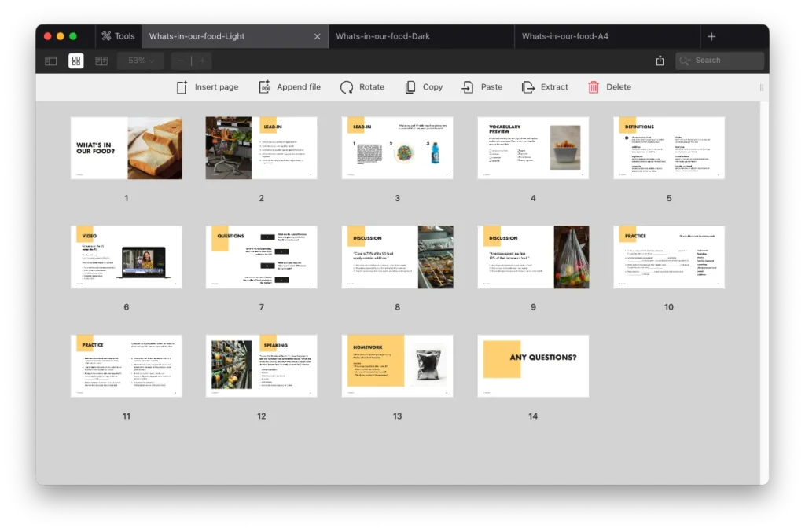The height and width of the screenshot is (532, 805).
Task: Toggle the two-page reading view button
Action: [x=101, y=61]
